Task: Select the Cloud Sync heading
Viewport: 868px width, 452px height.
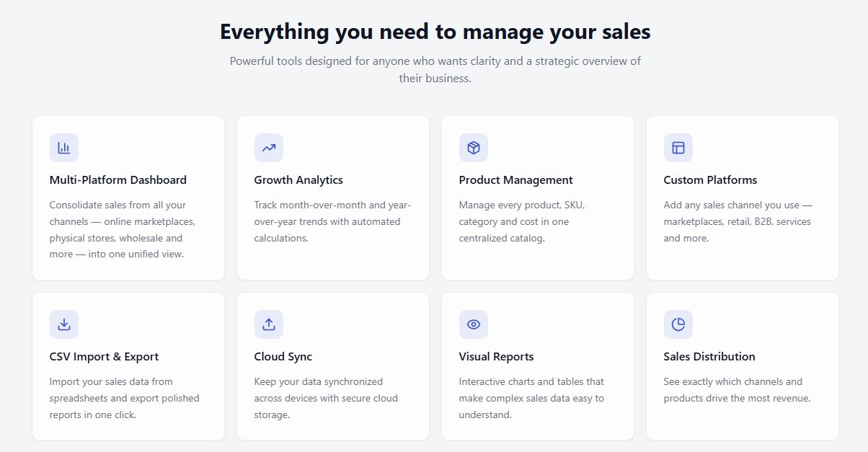Action: [x=282, y=356]
